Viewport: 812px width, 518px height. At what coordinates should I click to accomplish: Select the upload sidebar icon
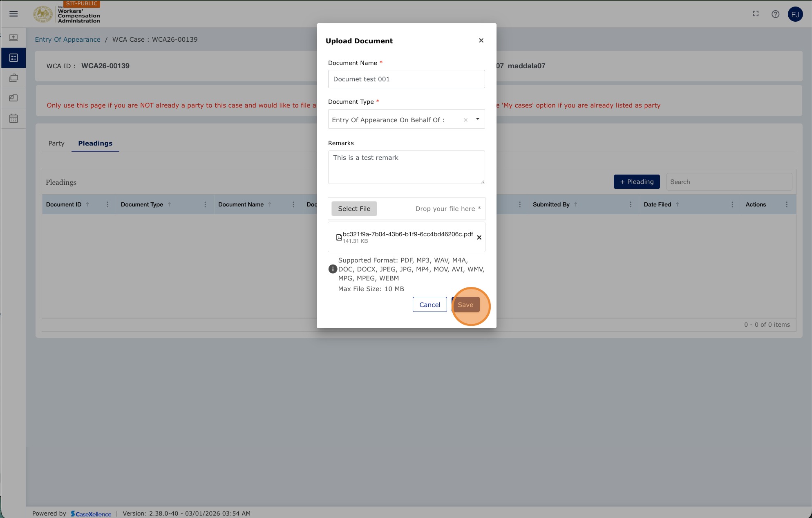click(x=13, y=38)
